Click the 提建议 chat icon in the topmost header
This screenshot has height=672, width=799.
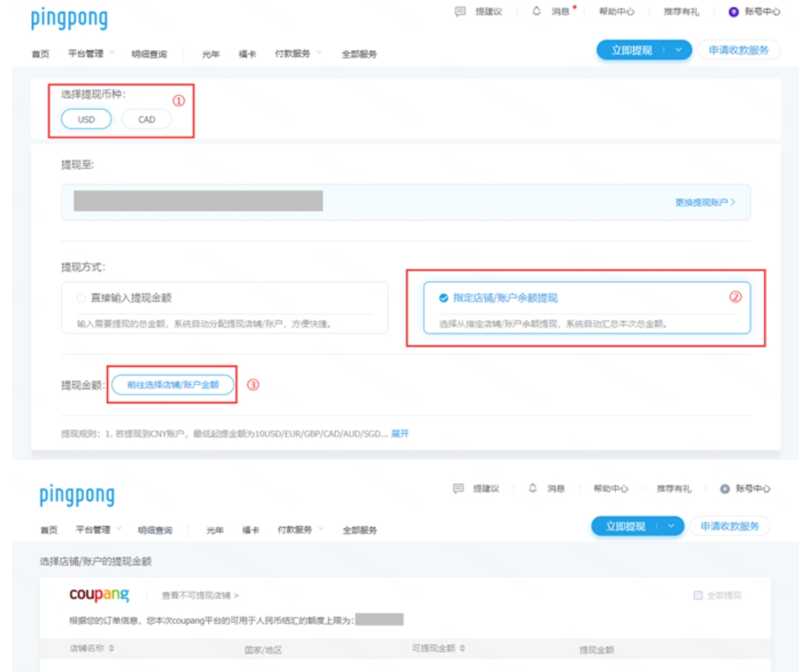click(460, 12)
